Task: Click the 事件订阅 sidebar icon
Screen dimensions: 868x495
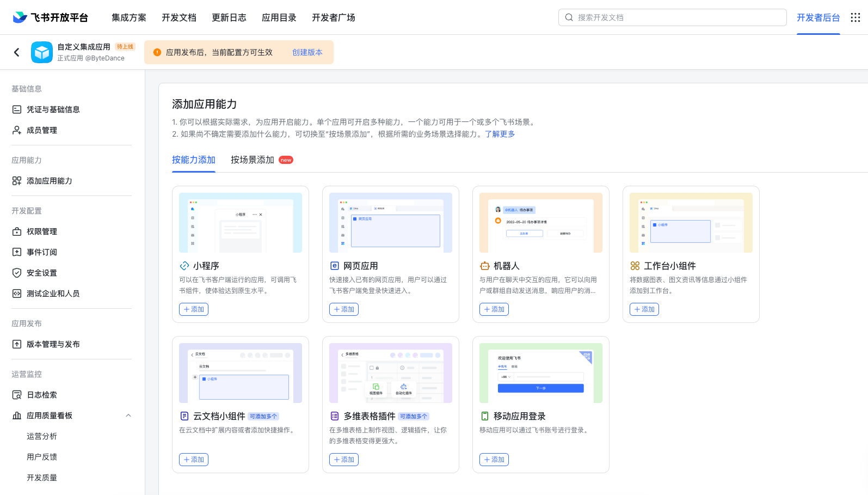Action: coord(17,252)
